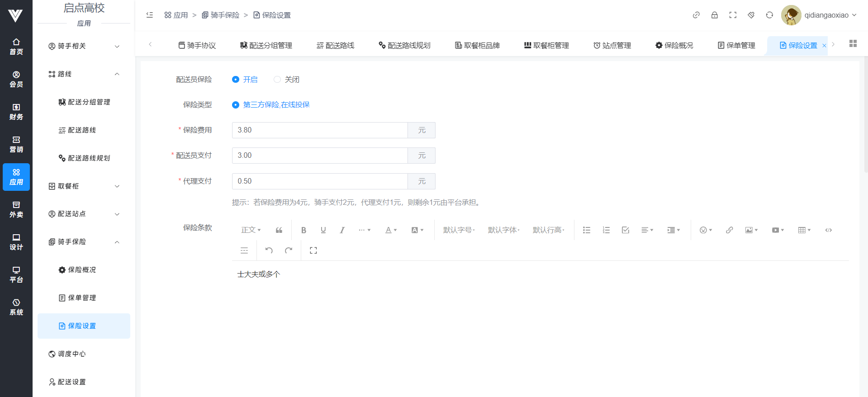Expand the 骑手相关 sidebar group
Viewport: 868px width, 397px height.
click(84, 46)
